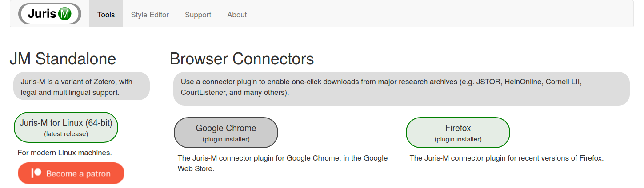Switch to the Tools tab
The height and width of the screenshot is (188, 644).
tap(106, 15)
